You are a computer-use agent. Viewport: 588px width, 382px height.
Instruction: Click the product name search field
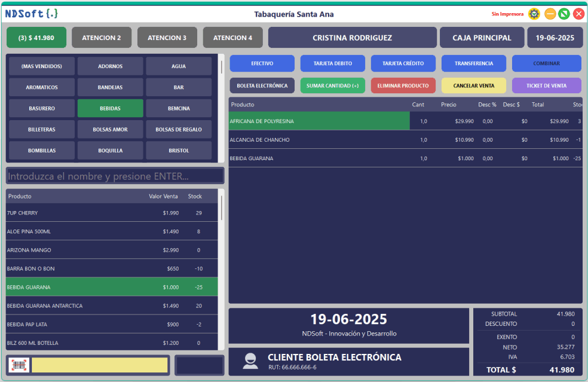[115, 176]
